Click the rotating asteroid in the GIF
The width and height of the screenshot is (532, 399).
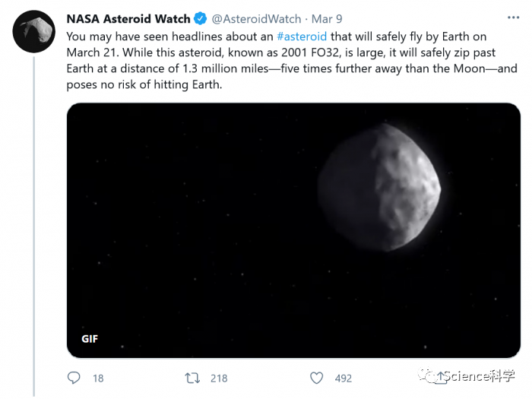pyautogui.click(x=379, y=188)
